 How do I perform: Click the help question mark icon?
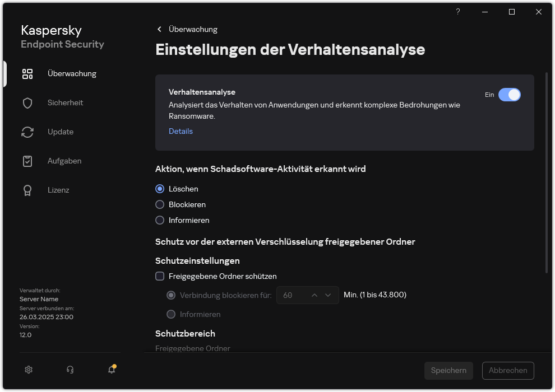pos(457,12)
